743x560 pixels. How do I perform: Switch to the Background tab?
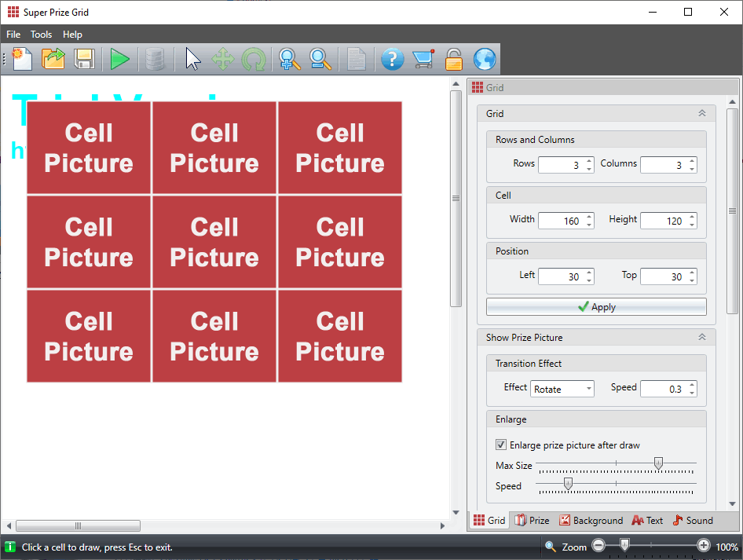590,521
